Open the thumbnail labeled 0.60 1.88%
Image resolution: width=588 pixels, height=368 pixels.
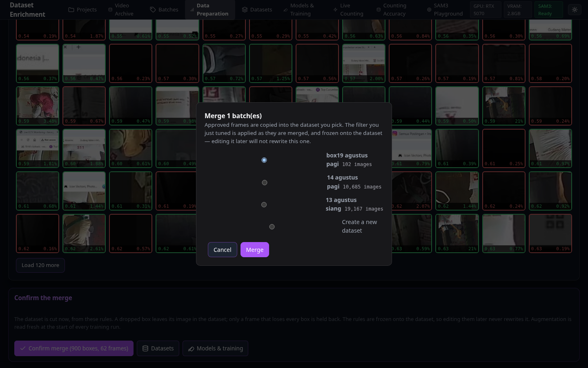point(84,148)
